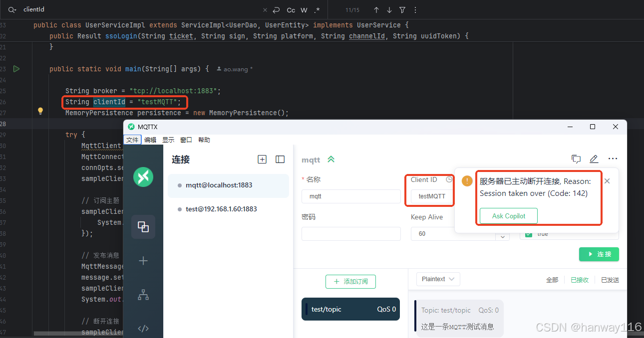Click the 密码 password input field
The image size is (644, 338).
coord(351,233)
